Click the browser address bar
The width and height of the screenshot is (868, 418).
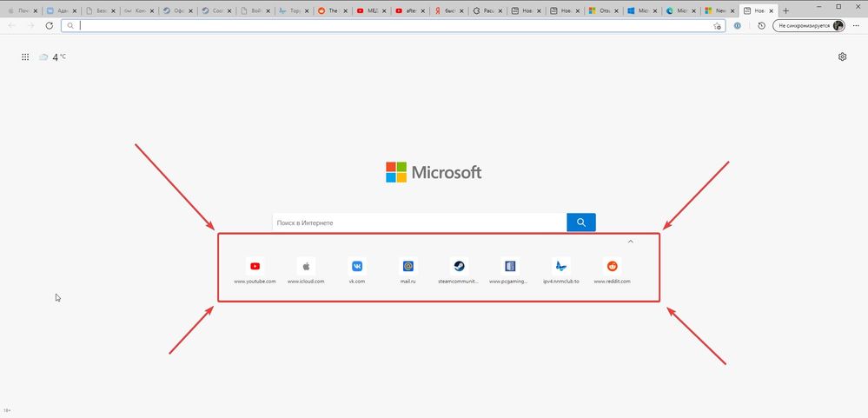click(x=393, y=25)
